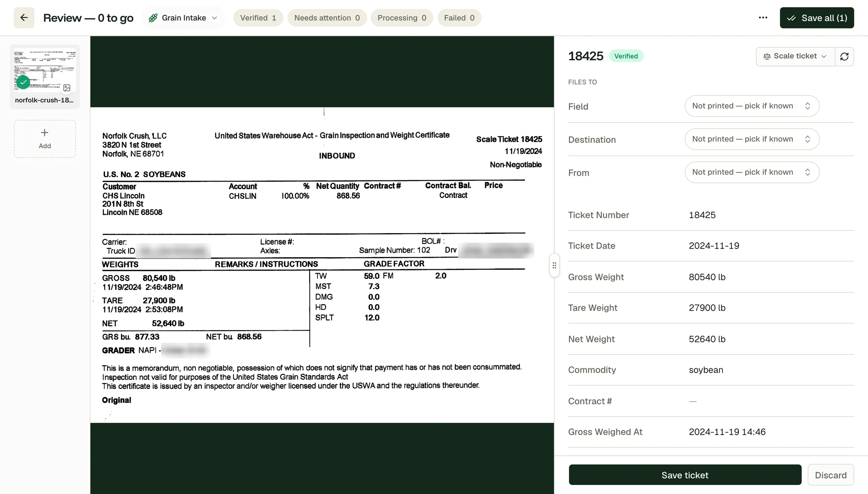Click 'Scale Ticket 18425' text in document

(509, 139)
